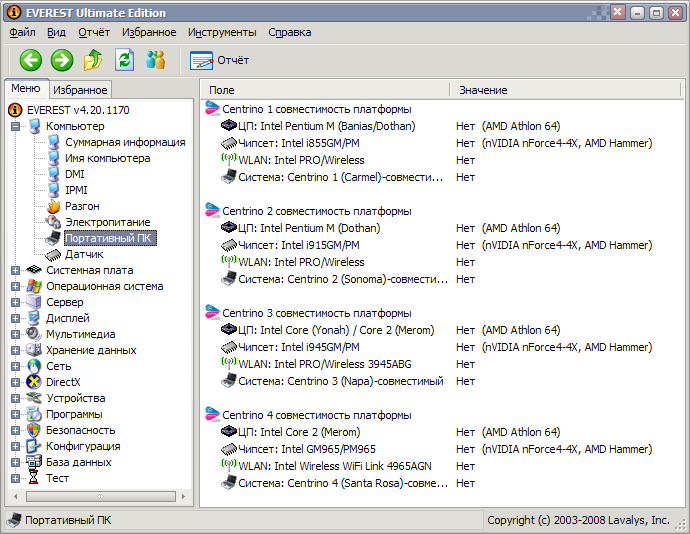Click the Отчёт report toolbar button
The image size is (690, 534).
[219, 60]
